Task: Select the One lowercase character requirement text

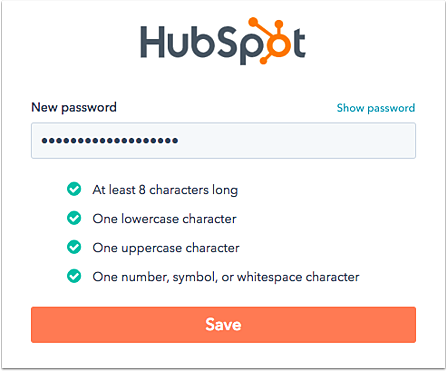Action: click(x=164, y=219)
